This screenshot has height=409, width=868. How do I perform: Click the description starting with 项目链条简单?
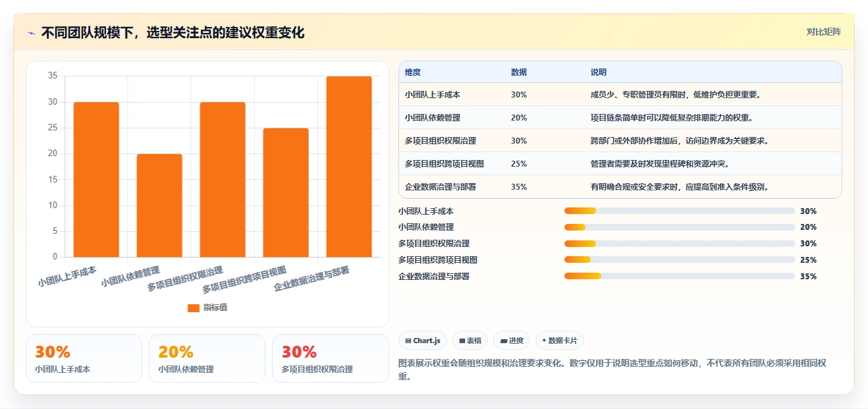pos(672,118)
